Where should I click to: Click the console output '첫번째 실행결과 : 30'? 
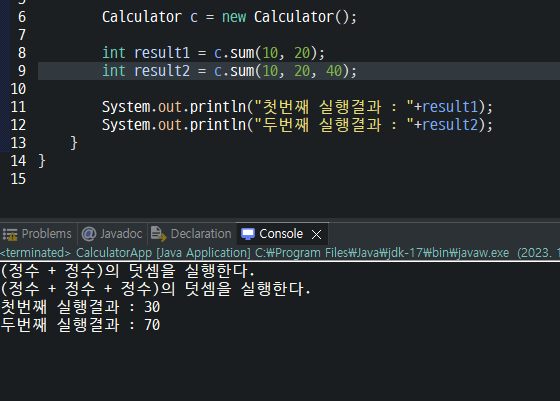pyautogui.click(x=81, y=307)
